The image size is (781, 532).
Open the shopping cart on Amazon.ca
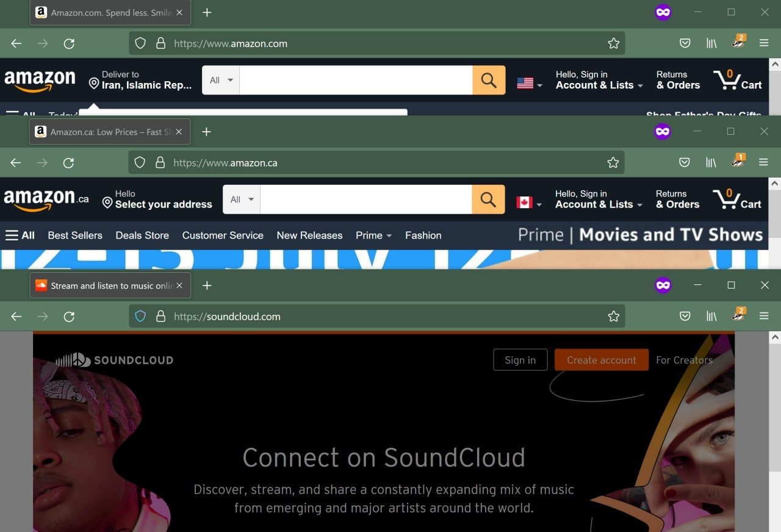tap(738, 199)
